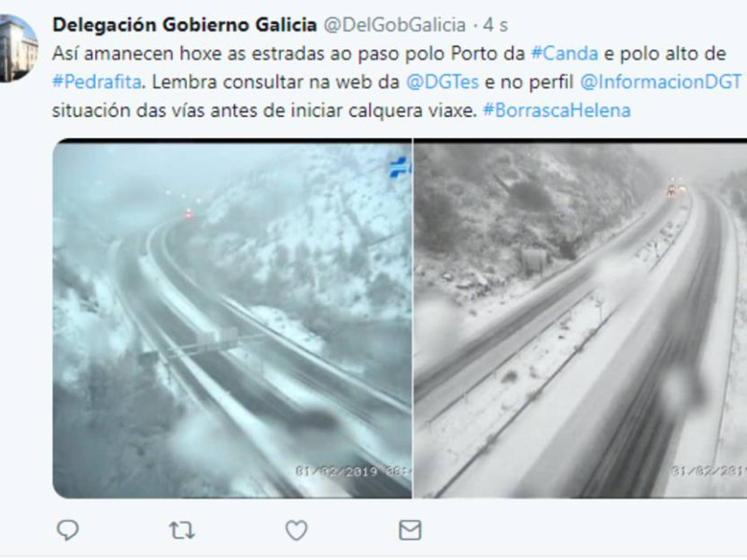Open the @InformacionDGT mention link
747x560 pixels.
660,82
